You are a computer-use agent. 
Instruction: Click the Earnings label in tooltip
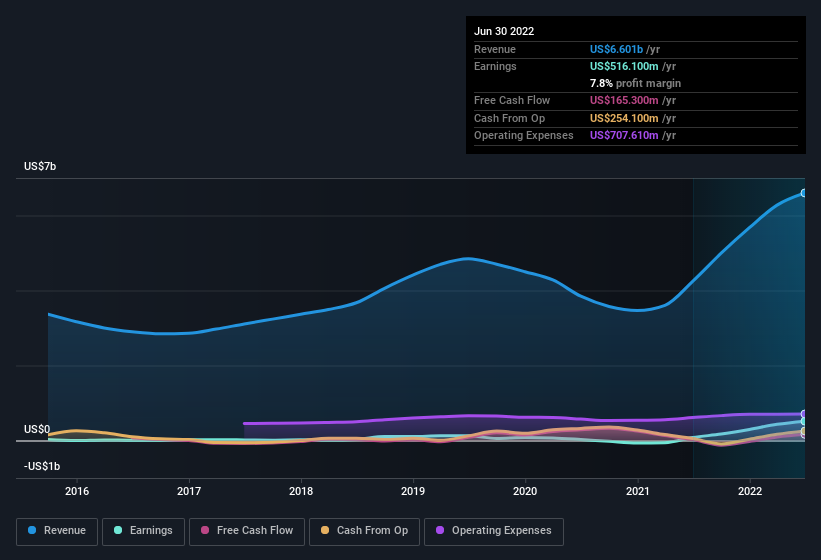pyautogui.click(x=495, y=66)
